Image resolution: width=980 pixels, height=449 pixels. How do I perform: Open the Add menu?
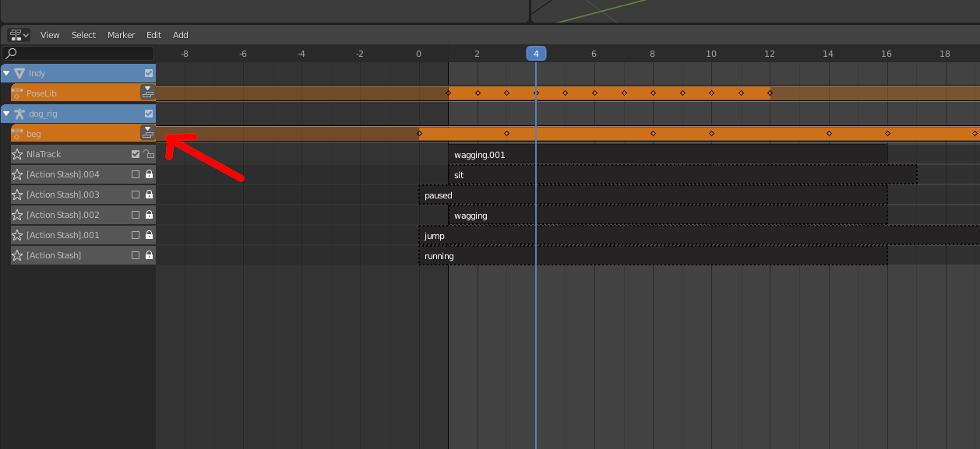pos(180,35)
